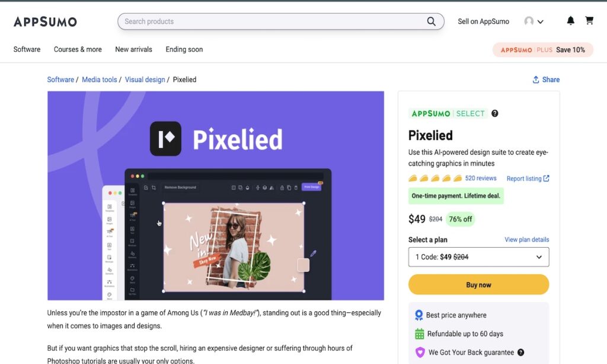
Task: Open the notifications bell
Action: pos(570,21)
